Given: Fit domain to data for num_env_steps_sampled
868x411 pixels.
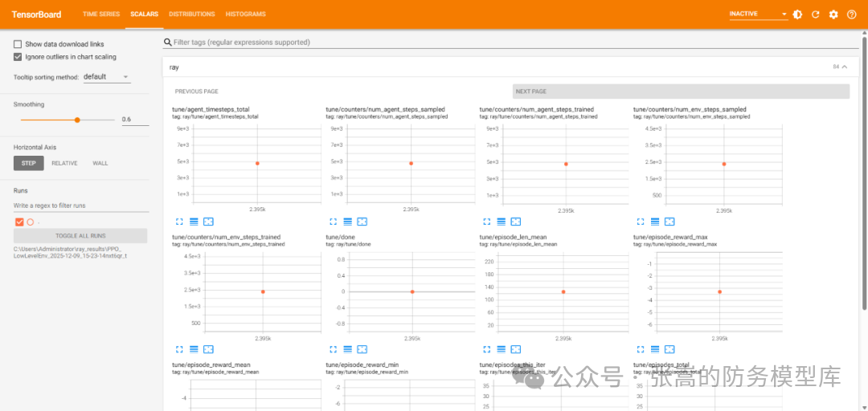Looking at the screenshot, I should point(669,222).
